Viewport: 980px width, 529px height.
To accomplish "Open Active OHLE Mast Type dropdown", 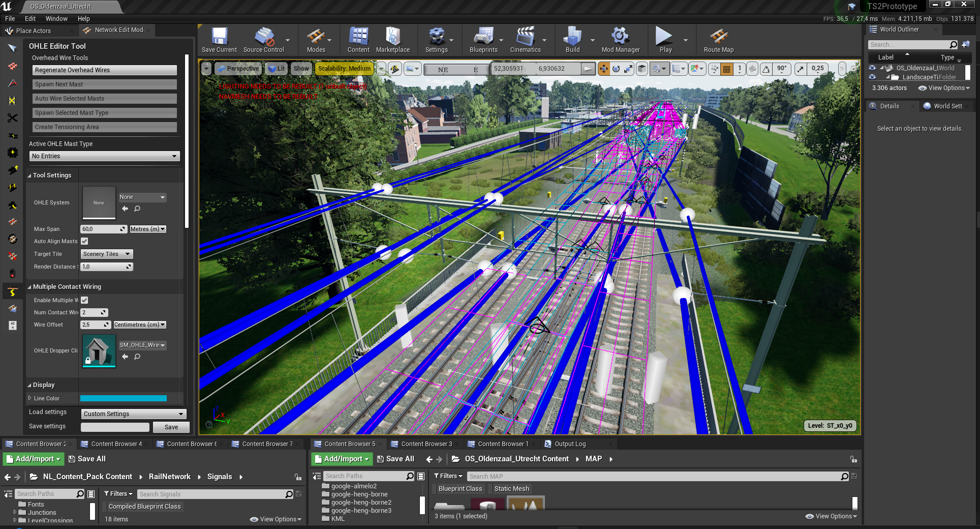I will tap(104, 156).
